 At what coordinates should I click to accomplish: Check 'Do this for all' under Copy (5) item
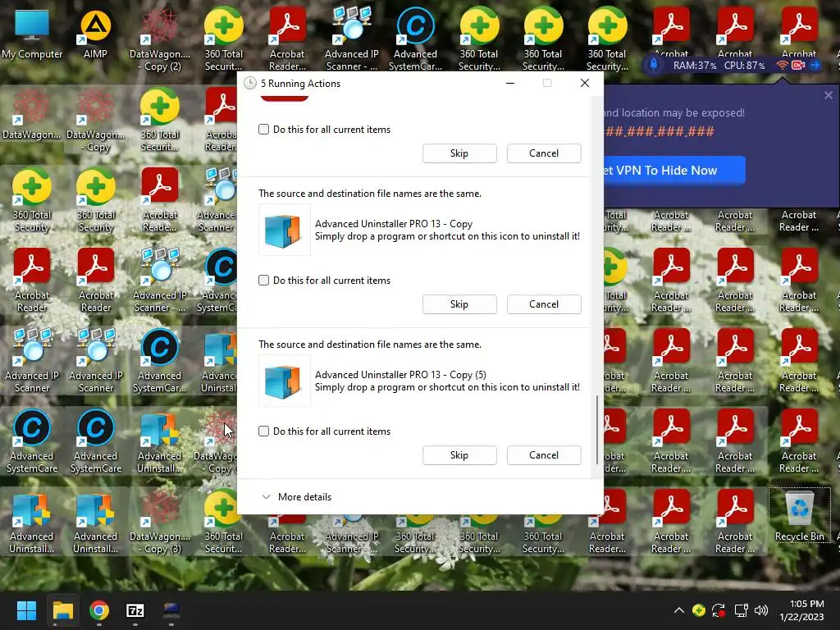(x=263, y=431)
